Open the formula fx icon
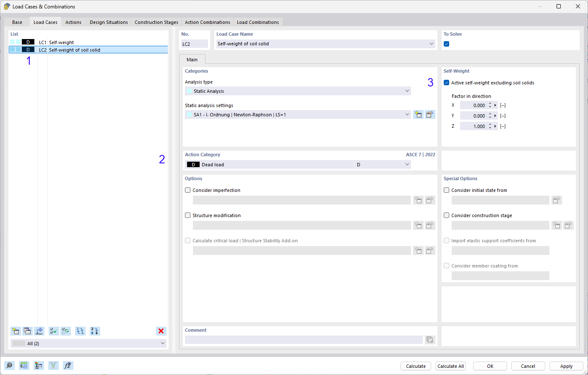The height and width of the screenshot is (375, 588). point(68,365)
